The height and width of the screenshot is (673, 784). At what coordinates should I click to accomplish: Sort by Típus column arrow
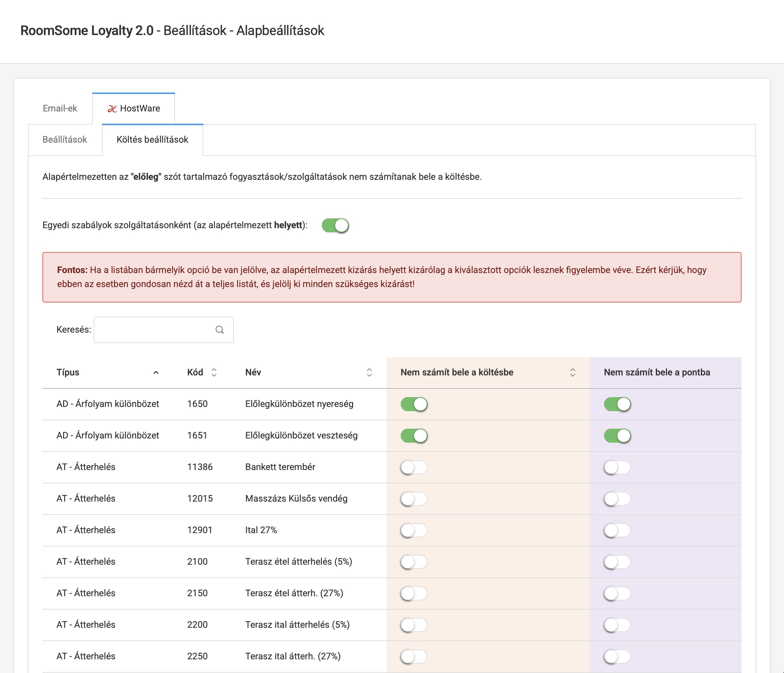pos(156,373)
